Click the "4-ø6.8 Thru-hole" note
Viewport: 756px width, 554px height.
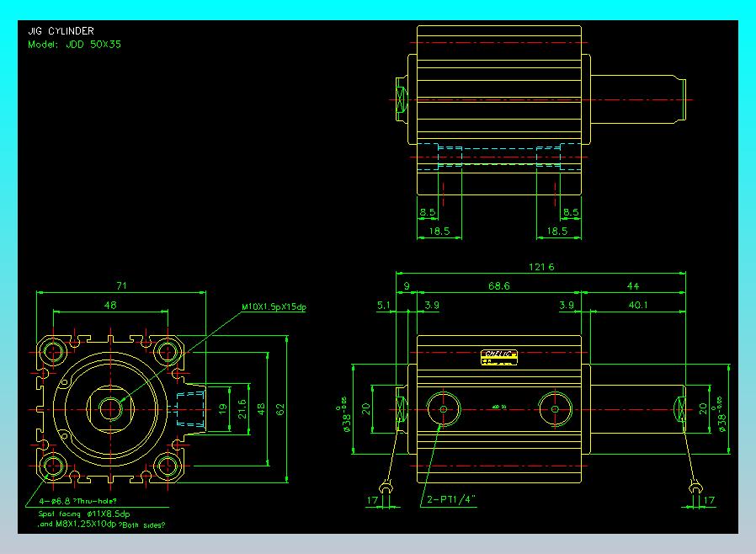click(77, 501)
